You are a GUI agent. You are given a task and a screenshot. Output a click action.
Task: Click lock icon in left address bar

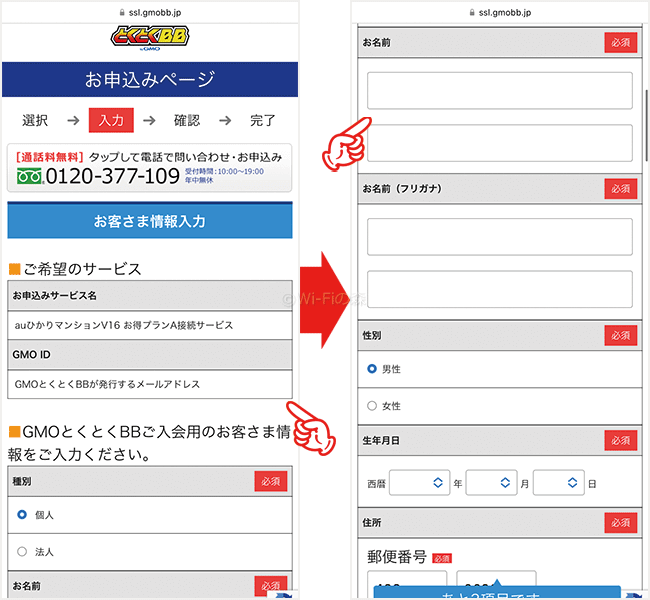[122, 13]
